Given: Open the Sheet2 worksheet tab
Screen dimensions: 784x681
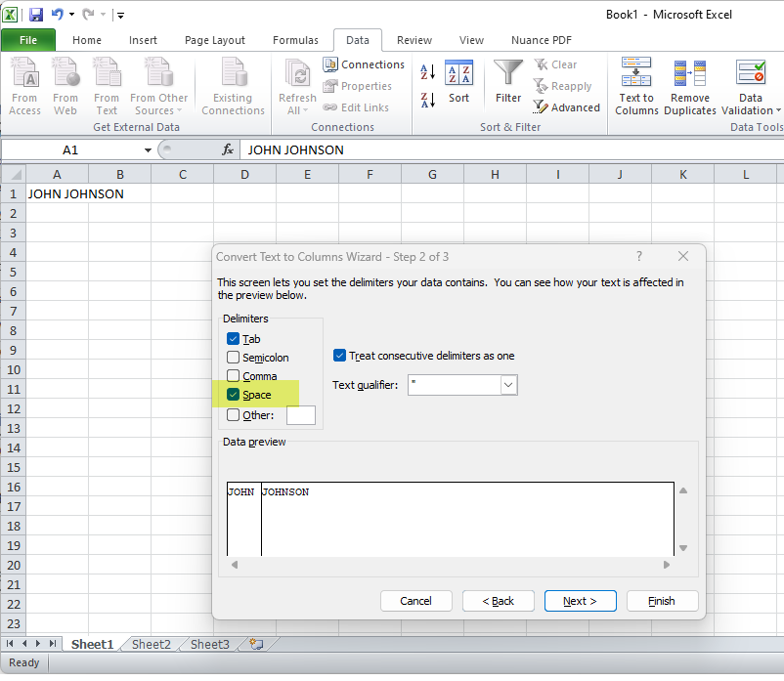Looking at the screenshot, I should (x=151, y=645).
